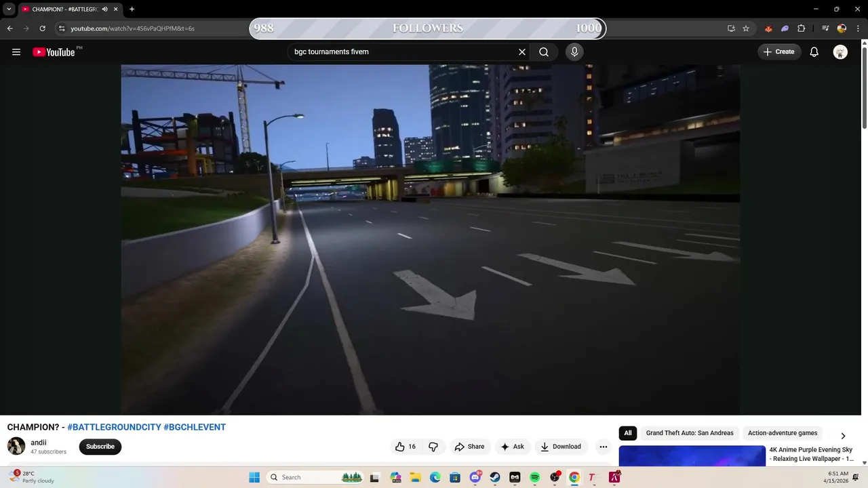Click the Ask button
The image size is (868, 488).
(512, 447)
